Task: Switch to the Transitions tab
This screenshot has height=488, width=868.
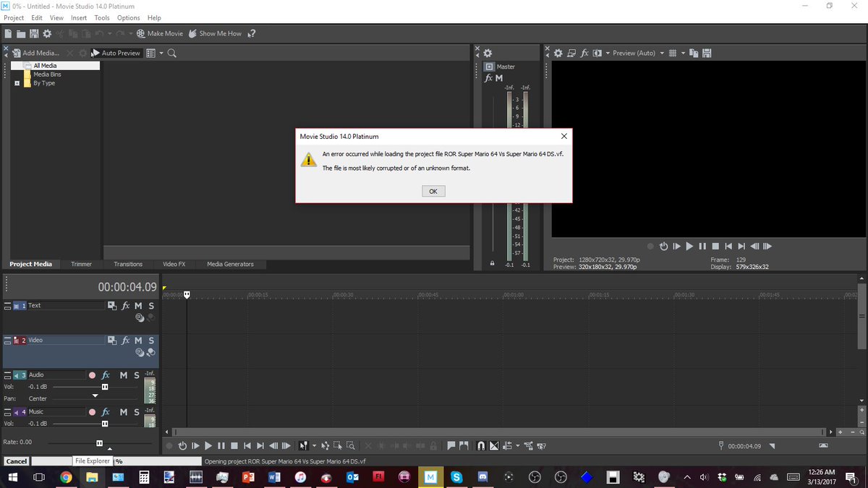Action: [128, 264]
